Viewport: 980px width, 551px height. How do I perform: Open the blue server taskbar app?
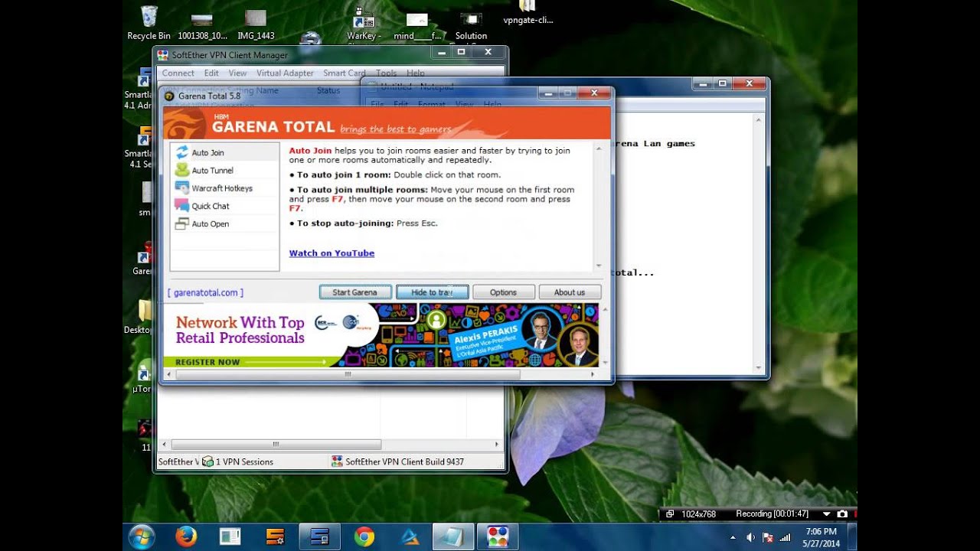coord(319,537)
